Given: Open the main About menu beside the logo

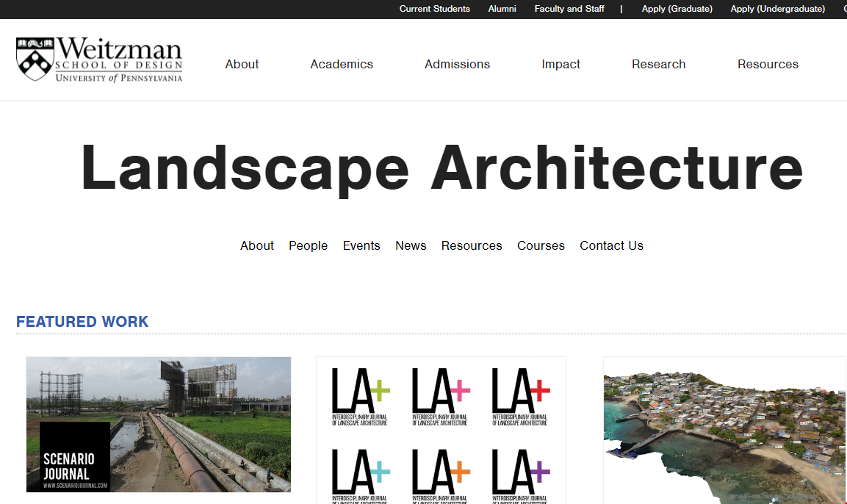Looking at the screenshot, I should click(242, 64).
